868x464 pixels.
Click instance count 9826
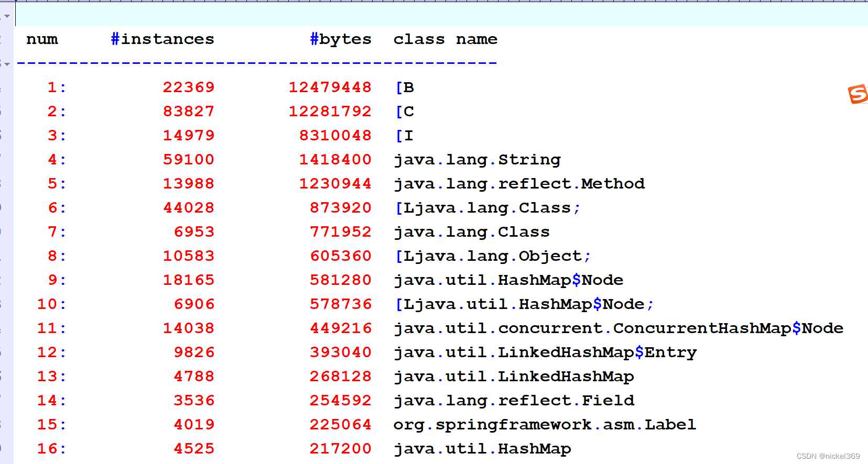[x=194, y=352]
